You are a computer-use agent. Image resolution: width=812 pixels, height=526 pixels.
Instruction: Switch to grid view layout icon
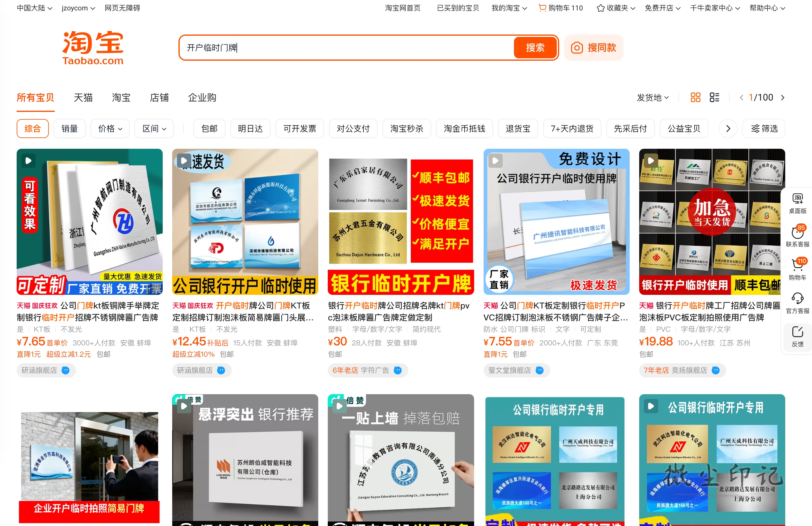695,98
